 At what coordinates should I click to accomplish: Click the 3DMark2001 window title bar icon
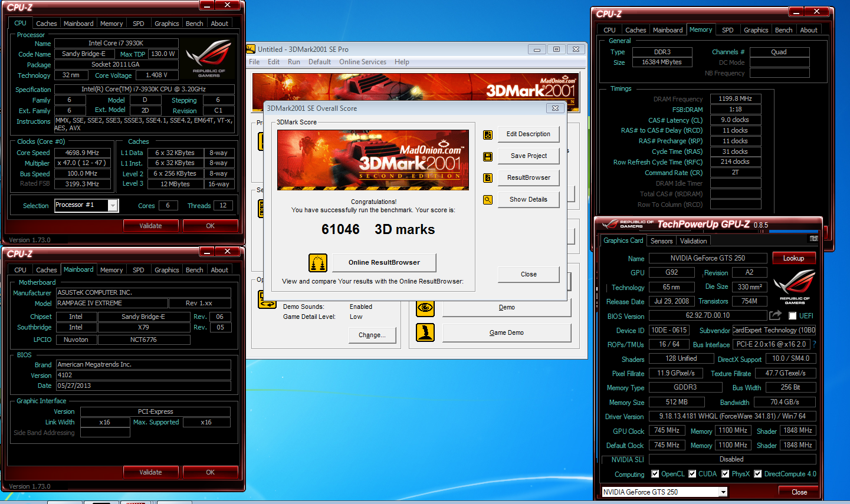click(251, 49)
